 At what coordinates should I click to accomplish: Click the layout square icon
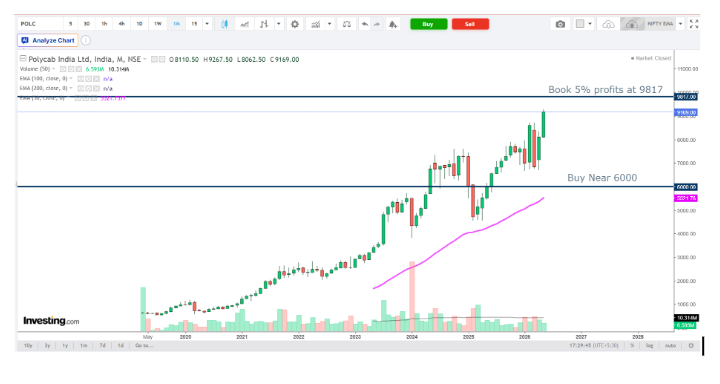click(580, 24)
